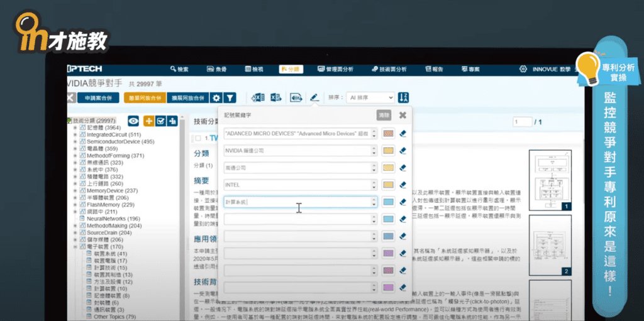Open the gear settings icon beside 擴展同族合併
The width and height of the screenshot is (644, 321).
point(216,97)
